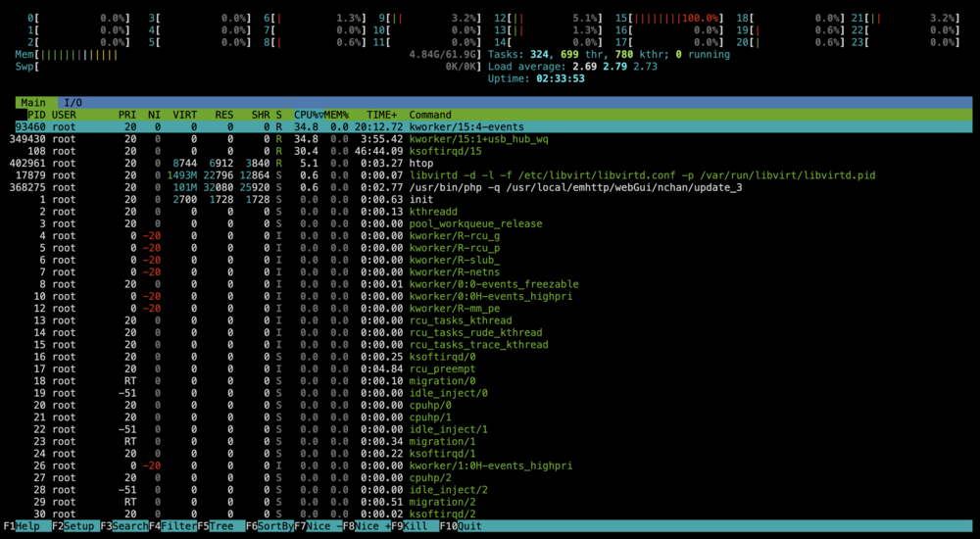This screenshot has width=980, height=539.
Task: Click the CPU 15 meter at 100.0%
Action: tap(670, 19)
